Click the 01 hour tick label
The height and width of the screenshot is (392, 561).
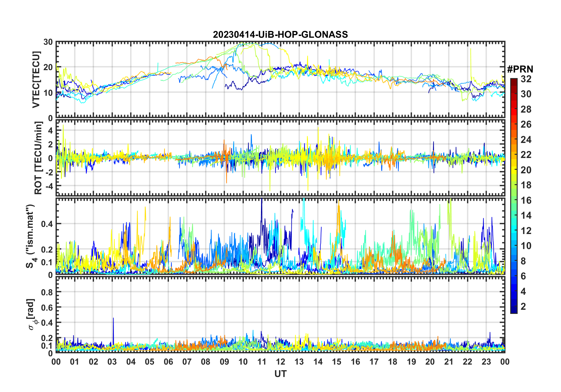click(75, 362)
